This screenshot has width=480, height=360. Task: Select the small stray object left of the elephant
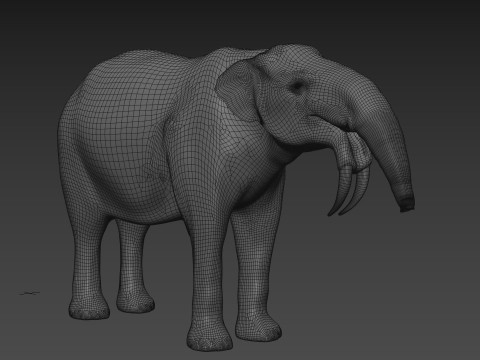click(x=29, y=293)
